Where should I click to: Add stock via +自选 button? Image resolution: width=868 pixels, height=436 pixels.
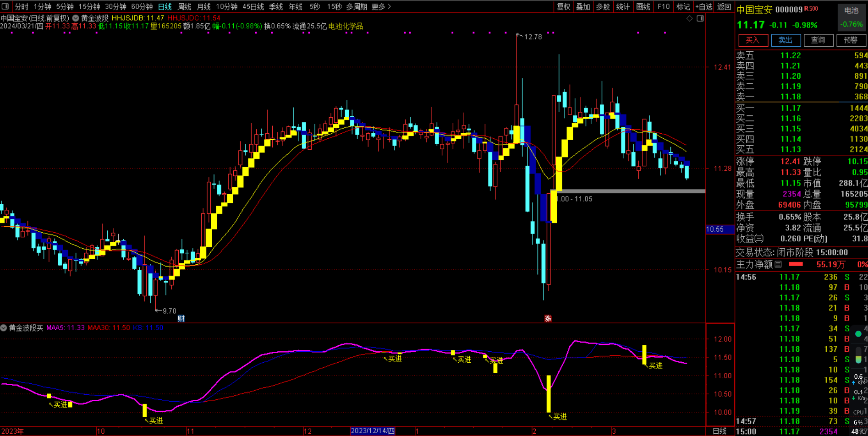click(704, 6)
